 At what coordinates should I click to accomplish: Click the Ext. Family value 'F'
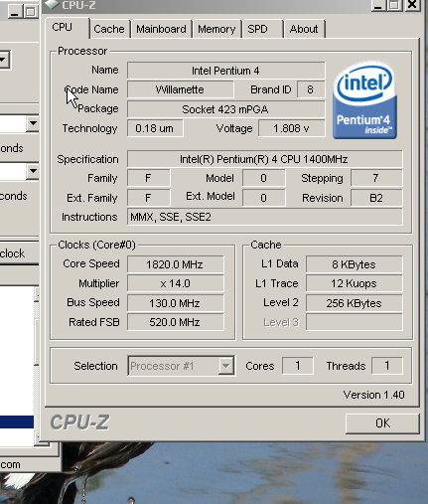tap(149, 198)
